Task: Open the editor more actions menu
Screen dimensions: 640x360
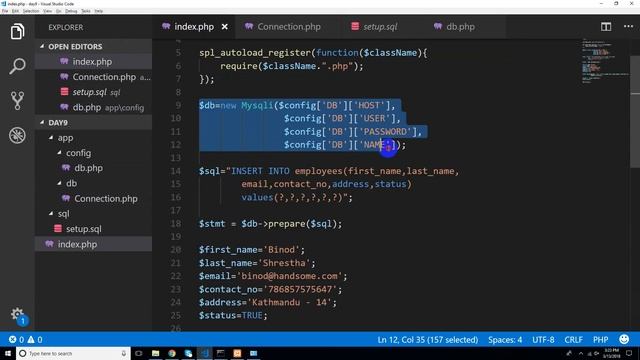Action: pos(628,27)
